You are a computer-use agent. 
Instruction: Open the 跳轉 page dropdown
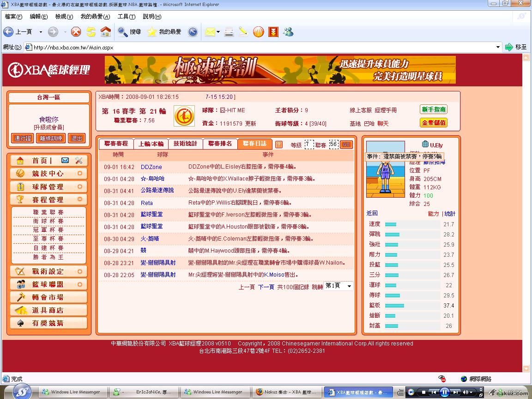pyautogui.click(x=339, y=286)
